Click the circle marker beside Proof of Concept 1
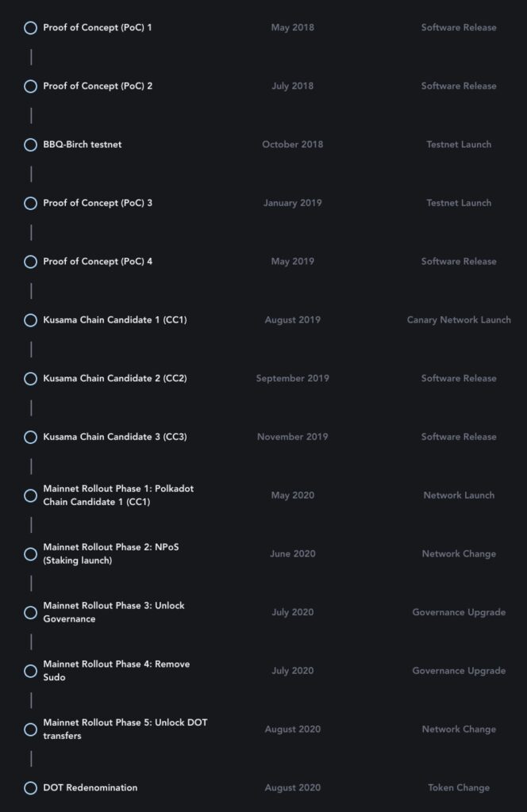Image resolution: width=527 pixels, height=812 pixels. tap(30, 28)
